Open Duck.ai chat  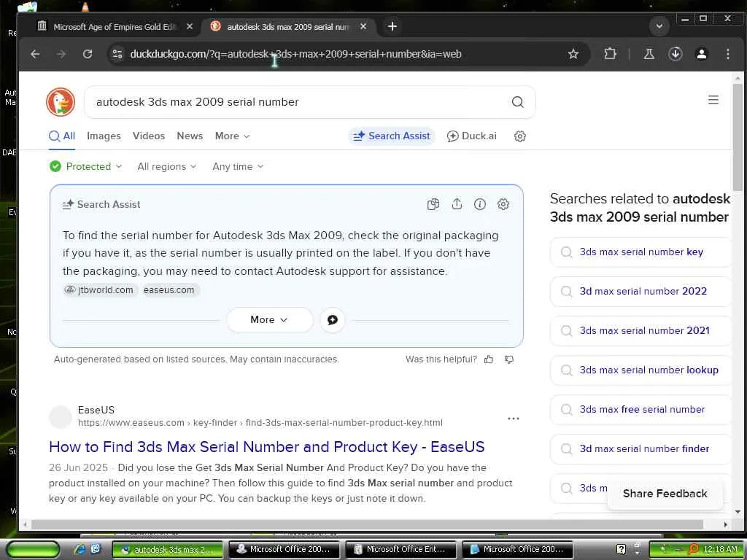click(472, 136)
